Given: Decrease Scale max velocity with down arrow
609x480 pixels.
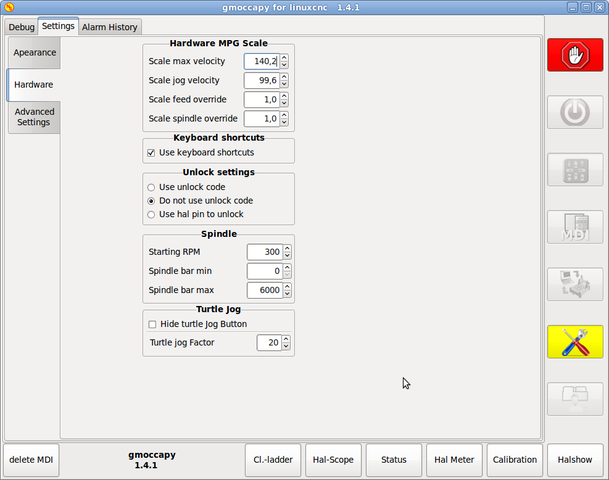Looking at the screenshot, I should pyautogui.click(x=284, y=65).
